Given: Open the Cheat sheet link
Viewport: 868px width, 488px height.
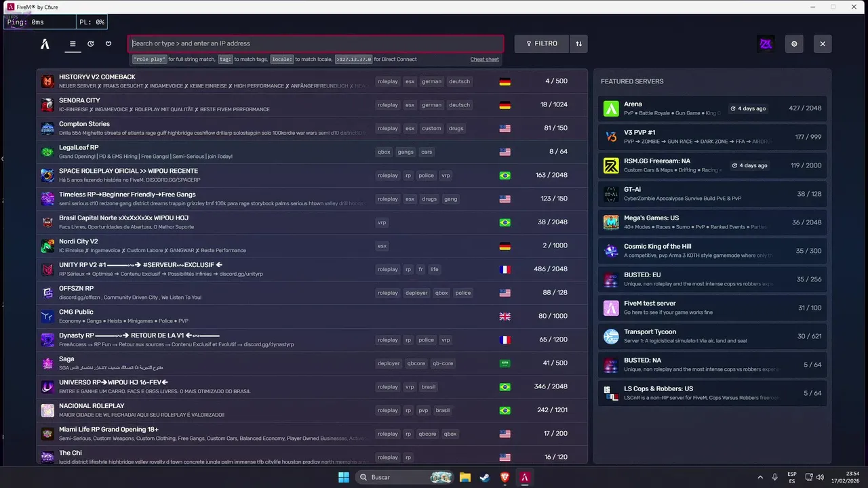Looking at the screenshot, I should point(485,60).
